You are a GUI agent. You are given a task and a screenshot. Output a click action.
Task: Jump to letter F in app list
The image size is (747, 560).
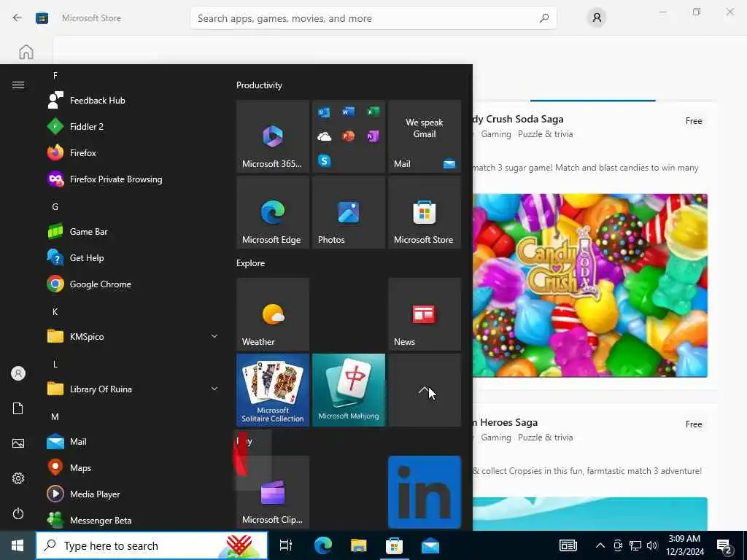click(x=55, y=76)
